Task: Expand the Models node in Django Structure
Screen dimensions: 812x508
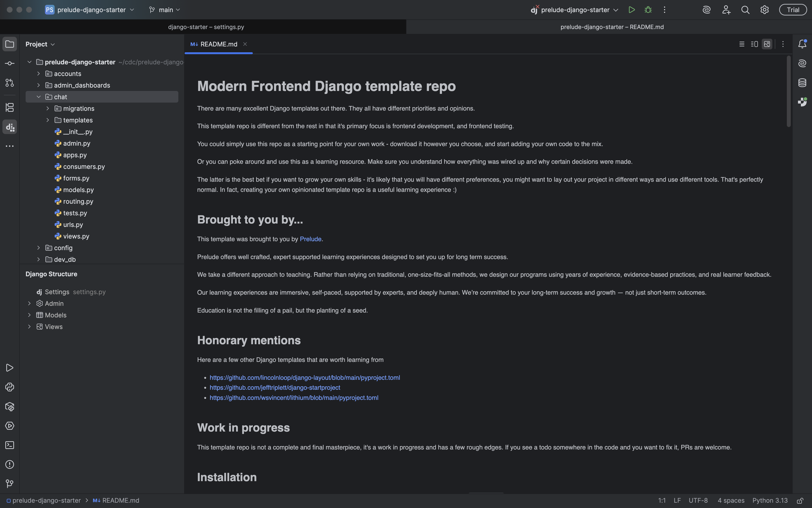Action: pyautogui.click(x=29, y=315)
